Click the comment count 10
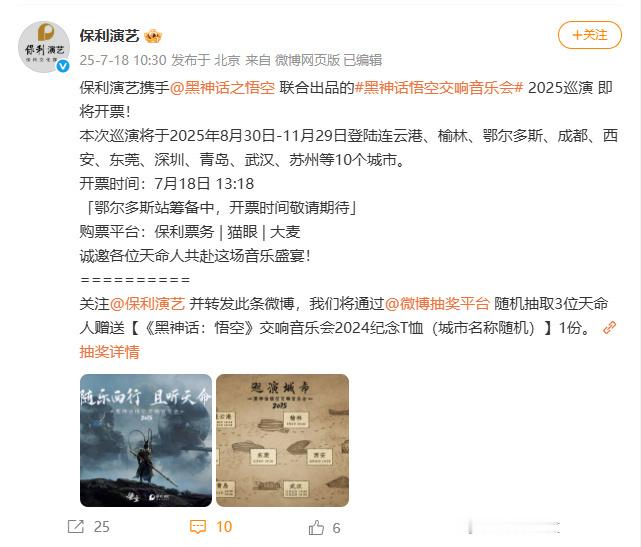The height and width of the screenshot is (547, 641). (x=224, y=527)
